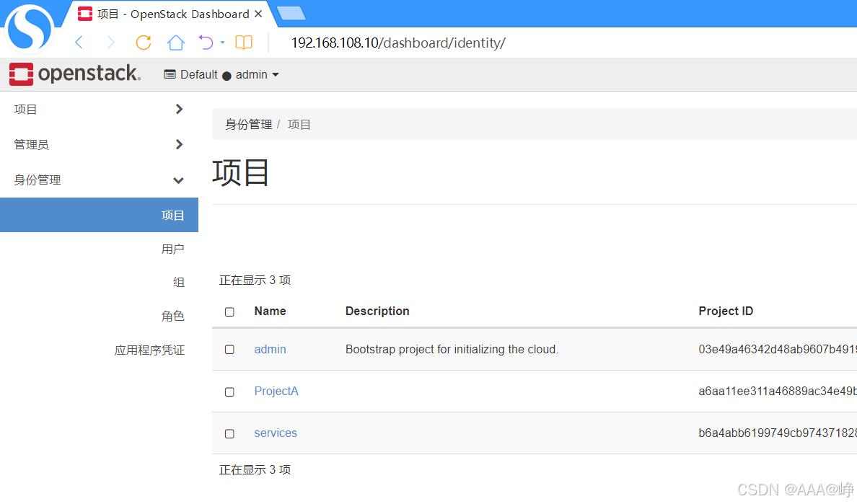The height and width of the screenshot is (504, 857).
Task: Open the reading mode book icon
Action: [x=244, y=42]
